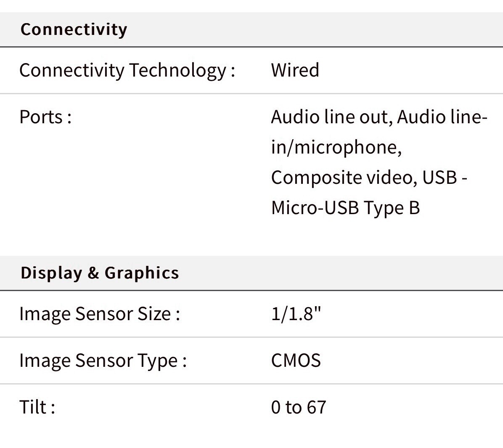Click Composite video, USB text line
The height and width of the screenshot is (448, 503).
click(x=369, y=178)
